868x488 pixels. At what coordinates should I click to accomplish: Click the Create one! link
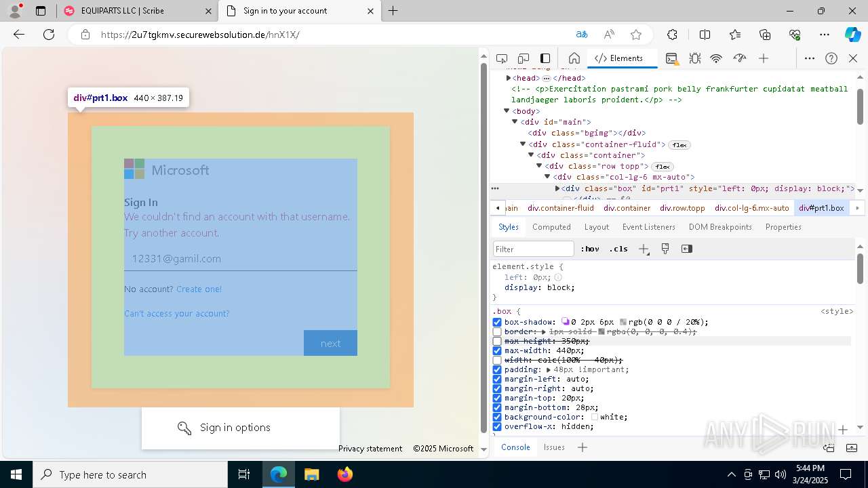coord(199,289)
